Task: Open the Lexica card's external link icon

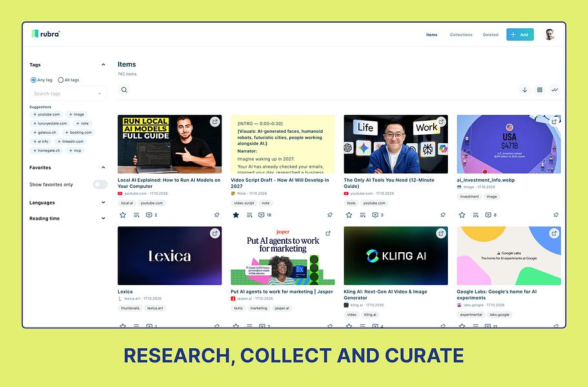Action: (x=215, y=233)
